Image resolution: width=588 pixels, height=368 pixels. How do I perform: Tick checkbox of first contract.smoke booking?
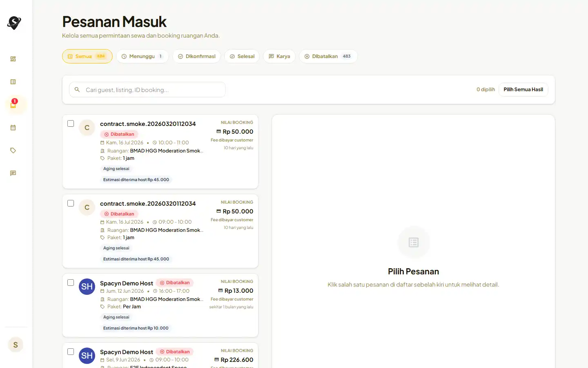point(71,123)
